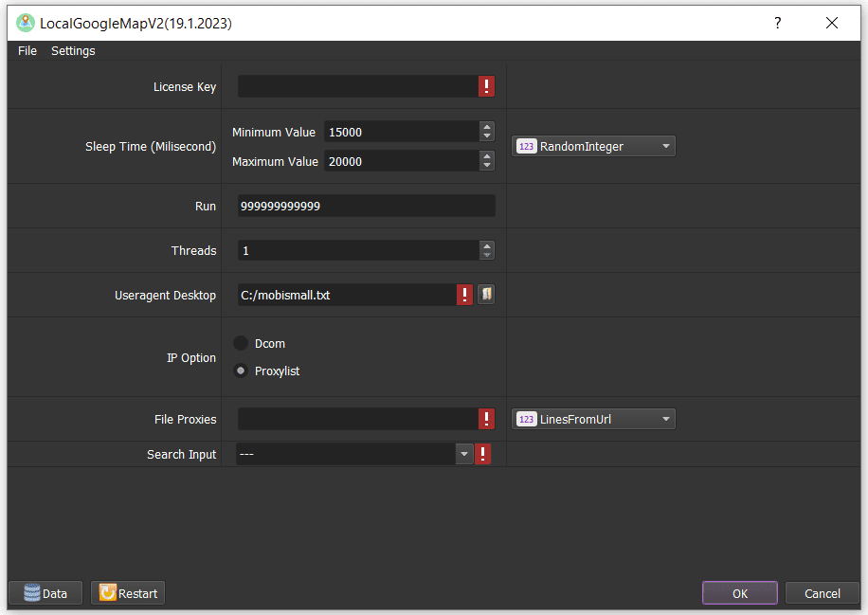Image resolution: width=868 pixels, height=615 pixels.
Task: Click the File Proxies red warning icon
Action: 486,419
